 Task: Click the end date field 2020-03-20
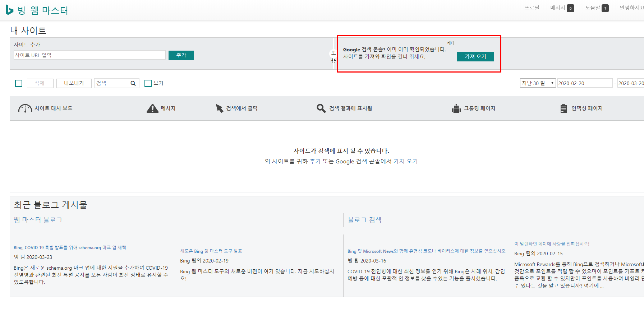point(631,83)
